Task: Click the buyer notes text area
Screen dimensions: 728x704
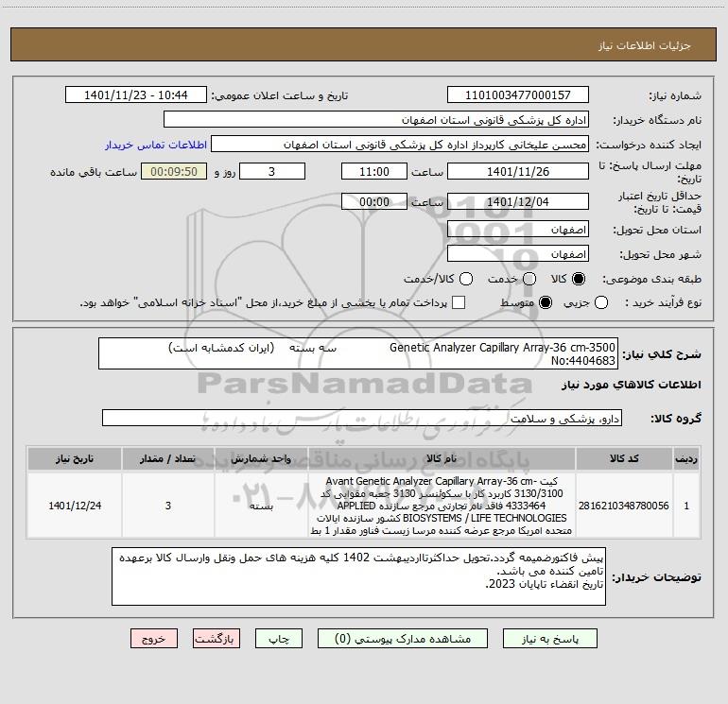Action: (359, 576)
